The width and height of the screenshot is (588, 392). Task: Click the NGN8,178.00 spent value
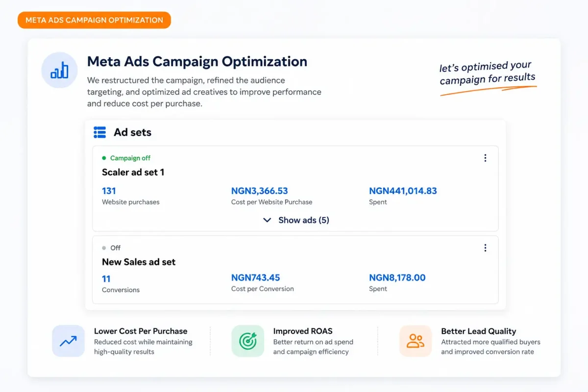point(397,277)
